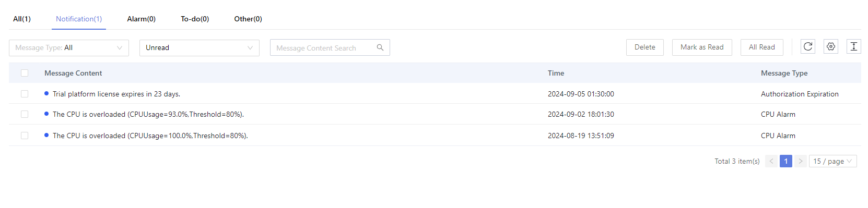Click the Mark as Read button
868x208 pixels.
702,47
